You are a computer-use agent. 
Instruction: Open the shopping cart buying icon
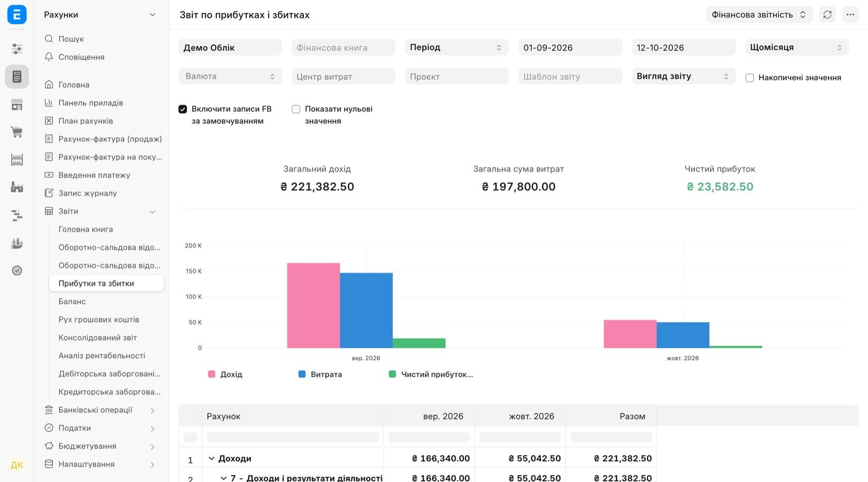click(x=17, y=132)
